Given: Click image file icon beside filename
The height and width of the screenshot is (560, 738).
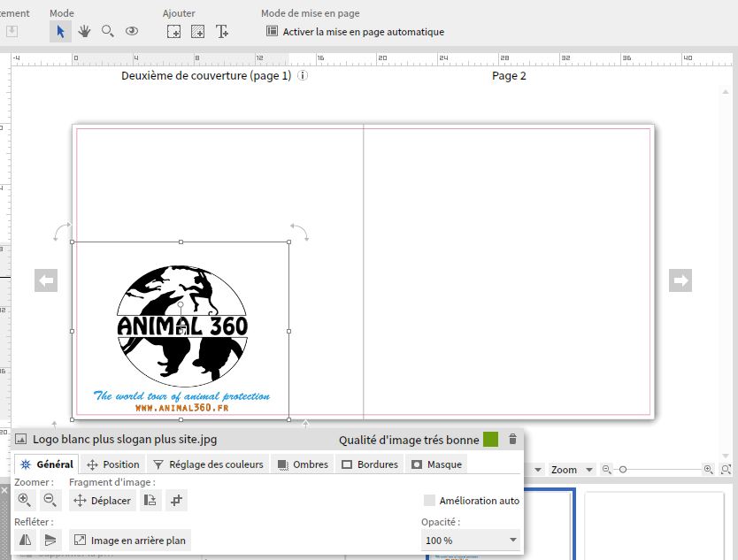Looking at the screenshot, I should [x=20, y=440].
